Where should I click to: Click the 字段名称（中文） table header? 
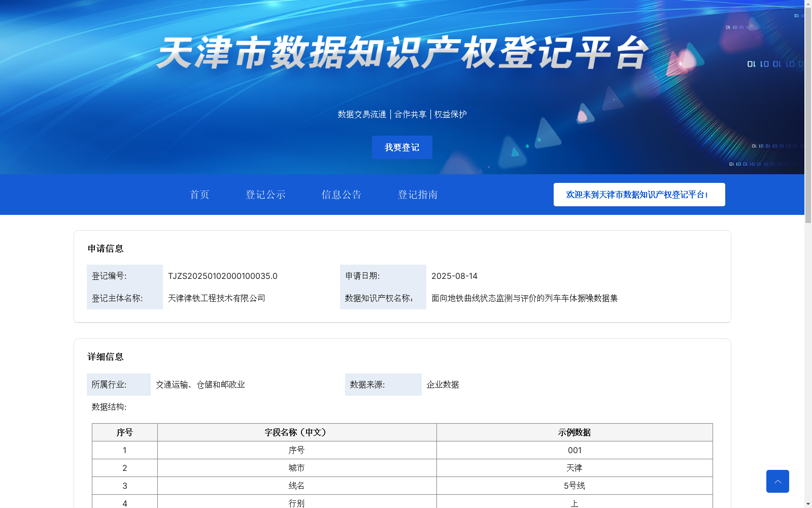pyautogui.click(x=297, y=432)
